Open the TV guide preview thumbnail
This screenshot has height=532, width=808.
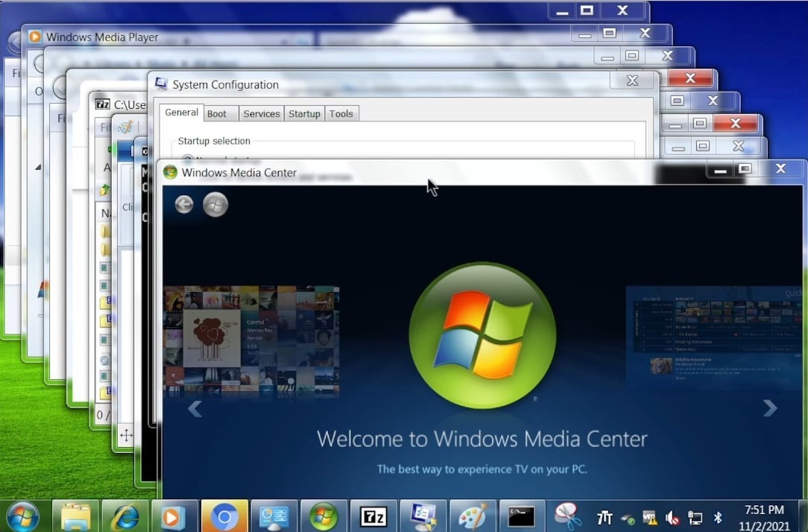coord(716,338)
